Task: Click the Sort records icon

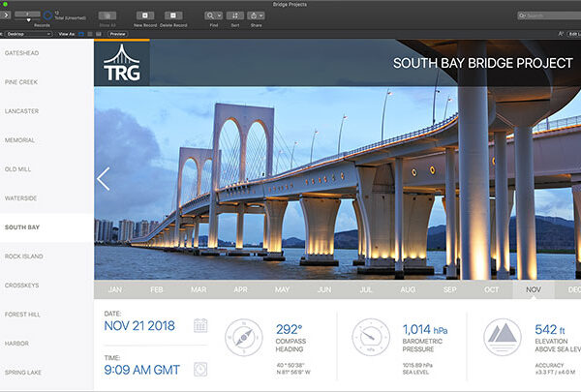Action: point(235,15)
